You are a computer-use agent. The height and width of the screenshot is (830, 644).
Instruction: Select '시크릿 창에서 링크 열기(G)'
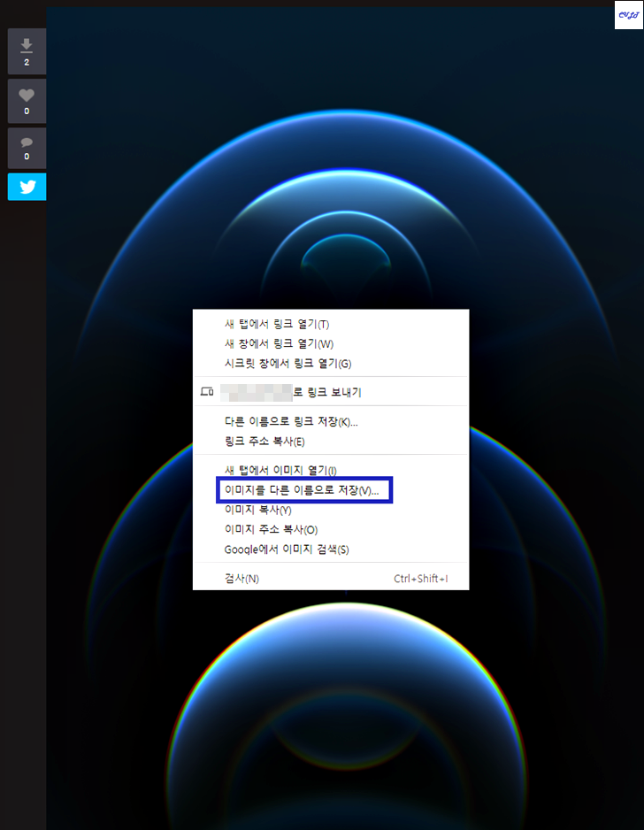coord(331,364)
